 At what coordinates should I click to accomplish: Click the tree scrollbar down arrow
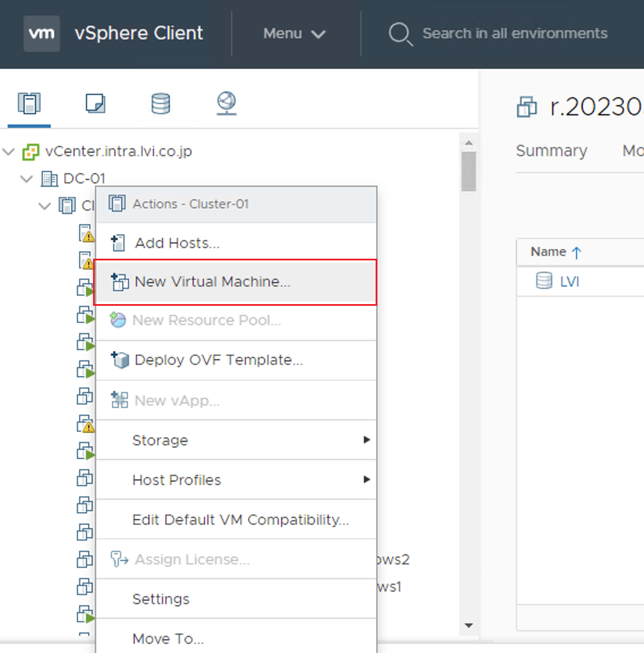469,626
